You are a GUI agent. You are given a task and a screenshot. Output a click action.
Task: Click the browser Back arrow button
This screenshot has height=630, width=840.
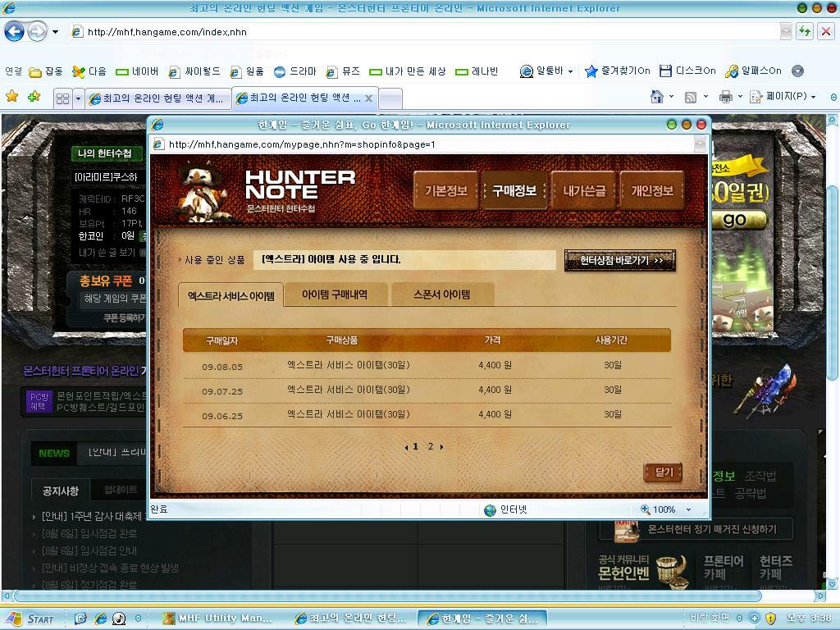[x=14, y=32]
